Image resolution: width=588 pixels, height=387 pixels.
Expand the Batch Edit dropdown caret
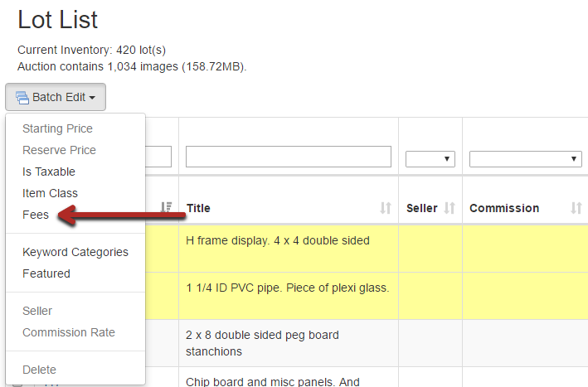click(x=92, y=98)
